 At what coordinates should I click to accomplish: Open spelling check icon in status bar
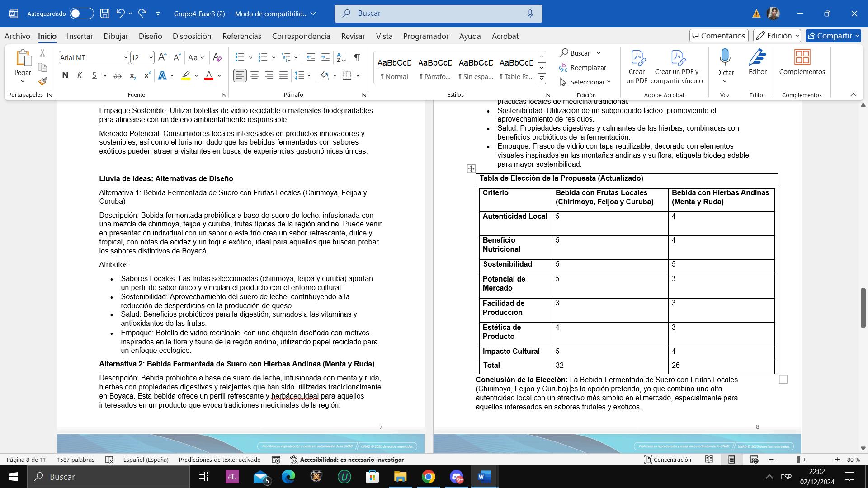click(x=109, y=460)
